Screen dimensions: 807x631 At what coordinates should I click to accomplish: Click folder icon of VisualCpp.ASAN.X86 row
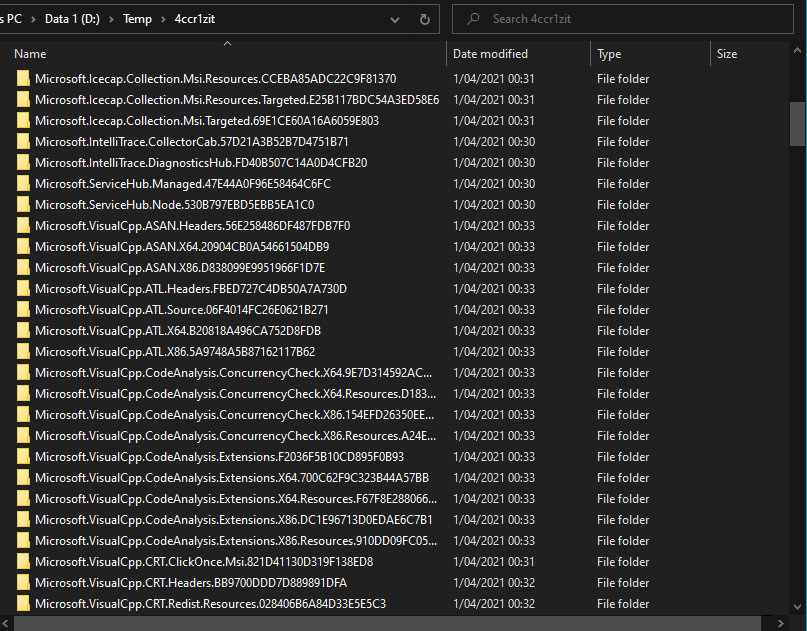tap(23, 268)
